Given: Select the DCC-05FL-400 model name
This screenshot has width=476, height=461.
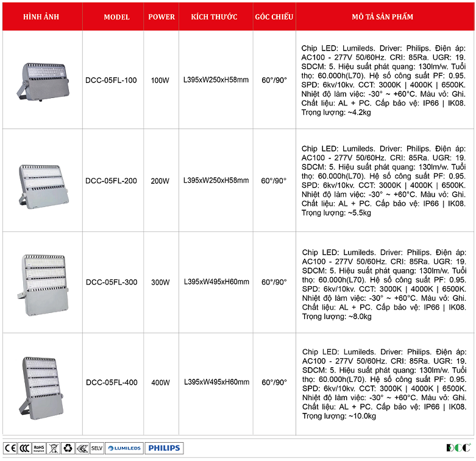Looking at the screenshot, I should (x=112, y=382).
